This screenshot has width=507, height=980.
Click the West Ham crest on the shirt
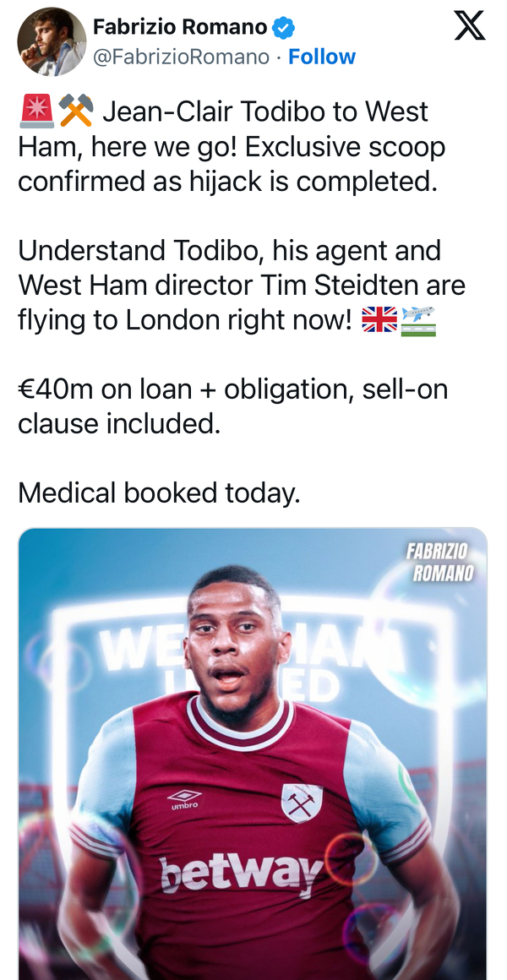tap(302, 803)
